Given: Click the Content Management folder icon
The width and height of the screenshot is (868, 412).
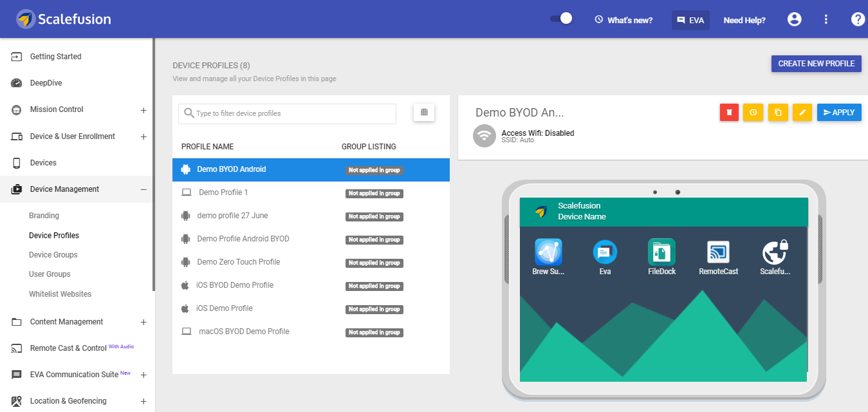Looking at the screenshot, I should (x=17, y=322).
